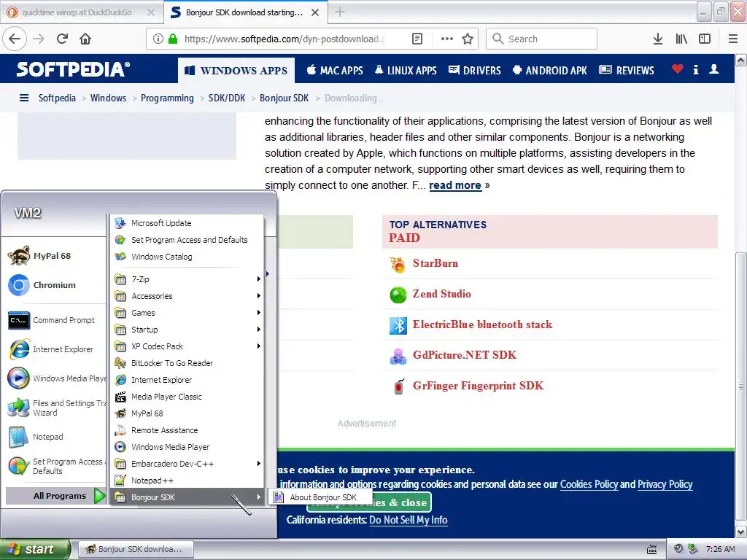
Task: Click the Softpedia info icon
Action: point(695,69)
